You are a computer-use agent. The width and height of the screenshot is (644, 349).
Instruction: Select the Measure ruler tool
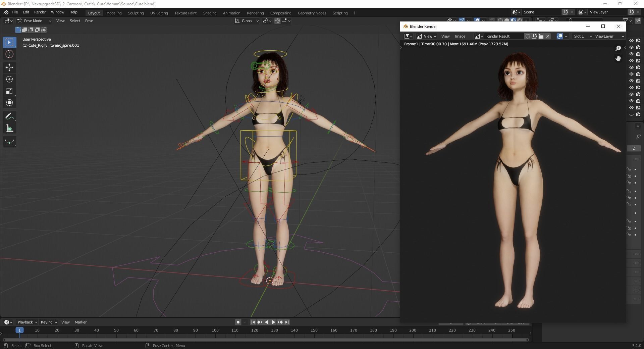coord(9,128)
